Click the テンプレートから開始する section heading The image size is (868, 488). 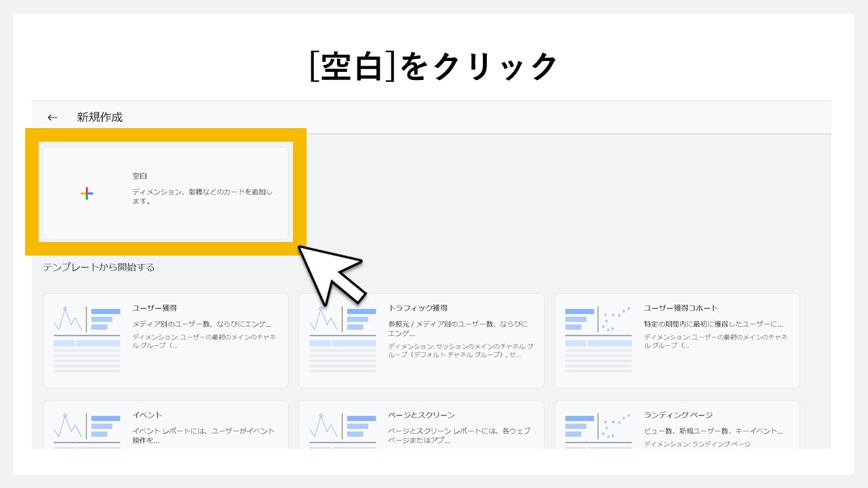click(x=98, y=267)
